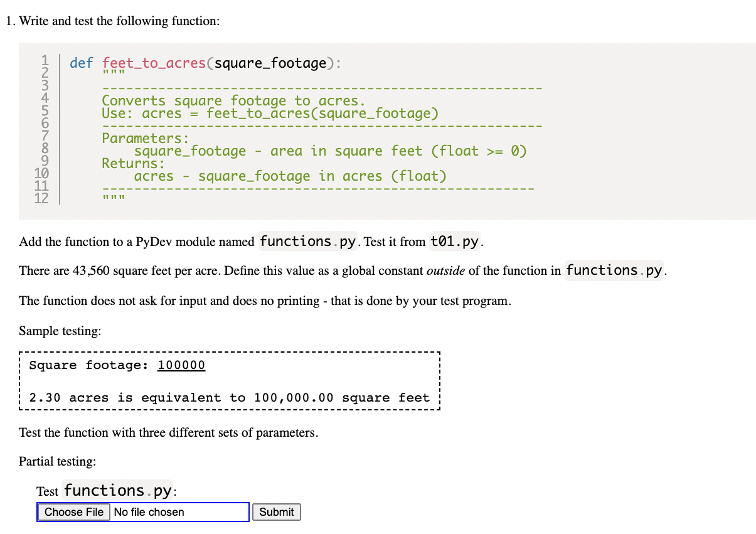Click the def keyword on line 1
This screenshot has height=534, width=756.
coord(80,63)
